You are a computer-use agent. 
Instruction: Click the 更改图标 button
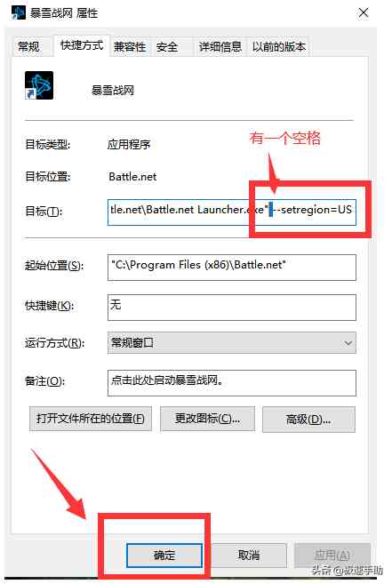pos(207,419)
